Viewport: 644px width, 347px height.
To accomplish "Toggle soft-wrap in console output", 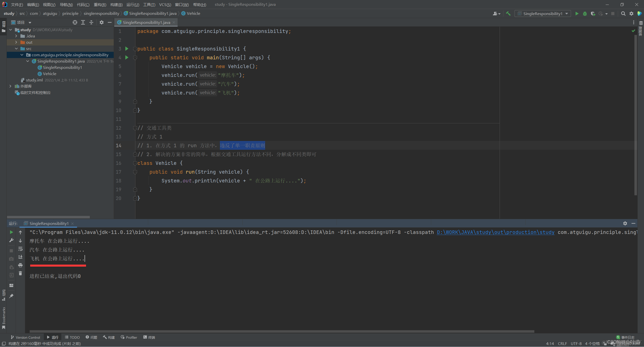I will (x=20, y=249).
